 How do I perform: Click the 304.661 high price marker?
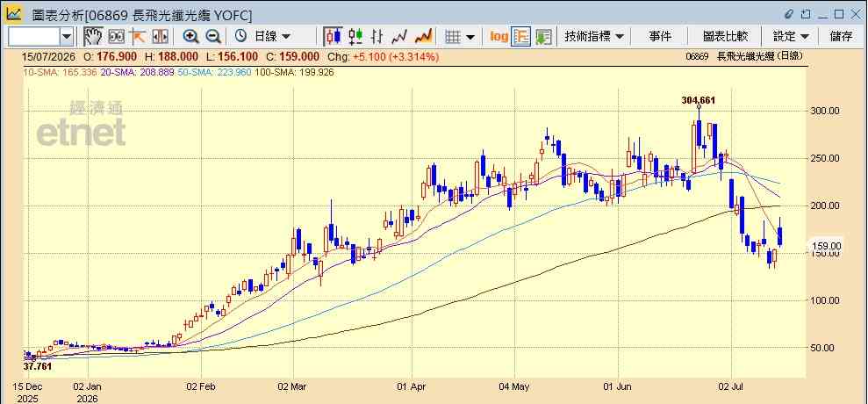click(x=699, y=100)
